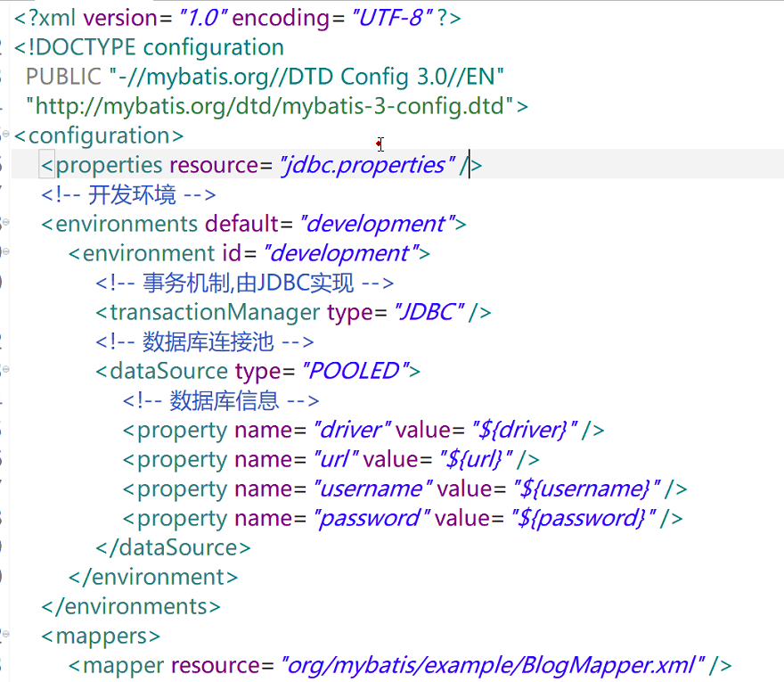
Task: Click the "username" name value
Action: click(x=373, y=489)
